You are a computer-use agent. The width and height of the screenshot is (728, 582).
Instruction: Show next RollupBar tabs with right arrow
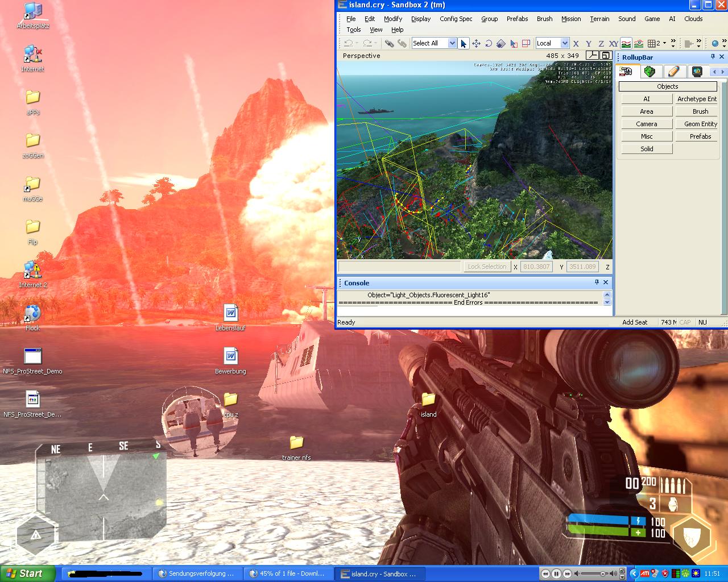pos(722,72)
